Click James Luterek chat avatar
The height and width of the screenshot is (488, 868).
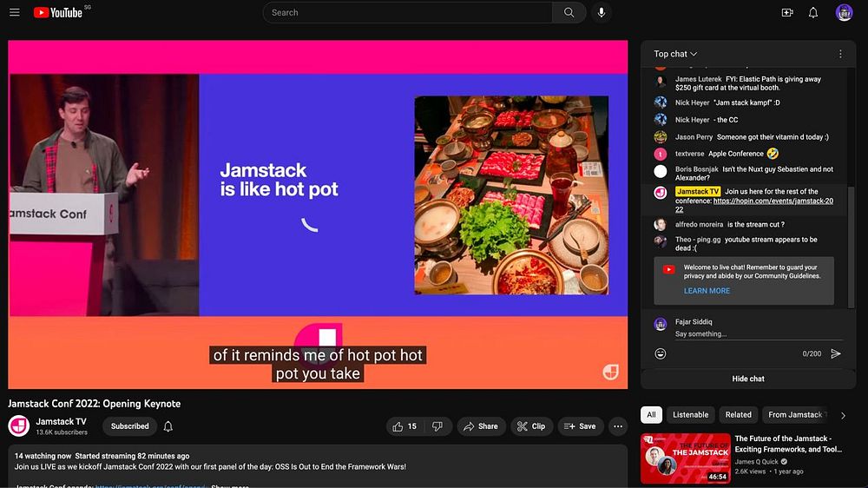click(x=661, y=82)
